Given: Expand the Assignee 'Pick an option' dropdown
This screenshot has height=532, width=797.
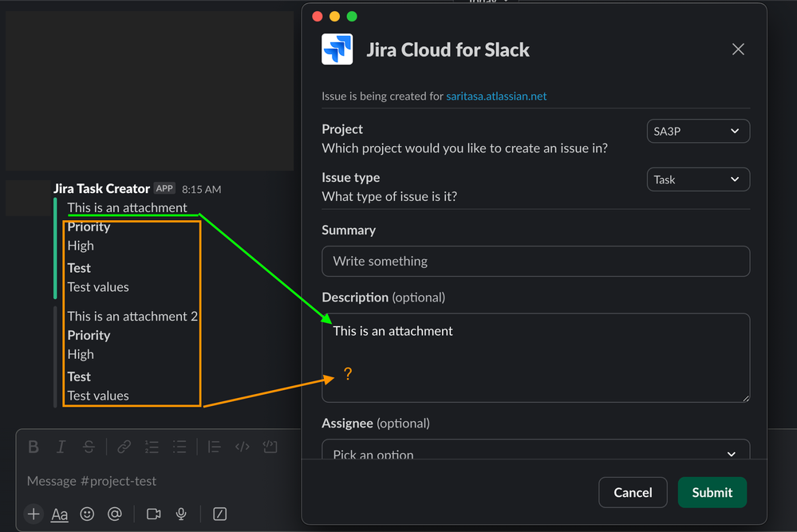Looking at the screenshot, I should point(536,449).
